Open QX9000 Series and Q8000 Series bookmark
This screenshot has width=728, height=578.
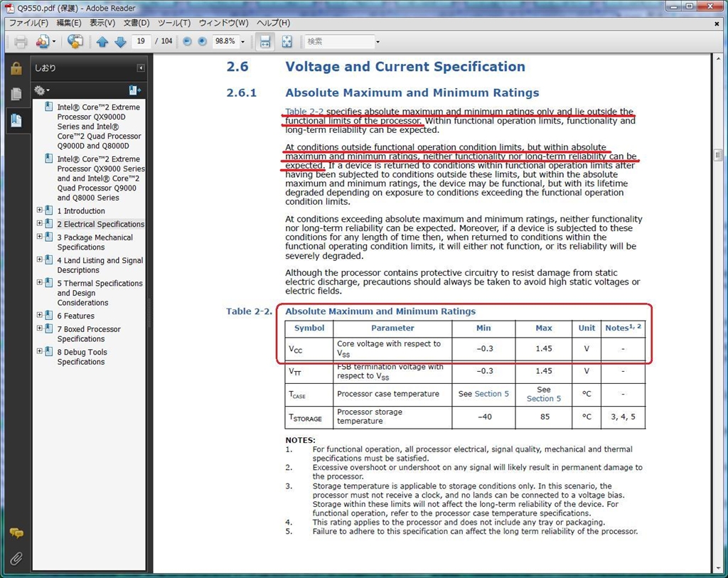101,178
